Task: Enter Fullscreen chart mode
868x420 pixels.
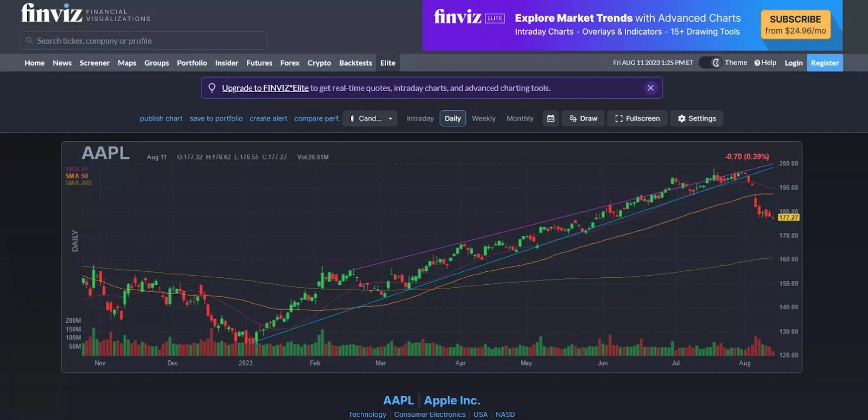Action: tap(637, 118)
